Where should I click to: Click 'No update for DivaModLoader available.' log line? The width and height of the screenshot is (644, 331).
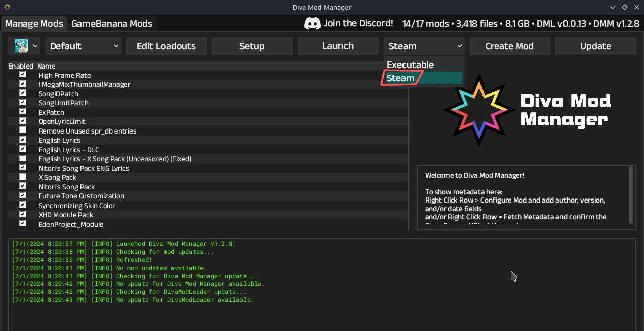pyautogui.click(x=133, y=300)
